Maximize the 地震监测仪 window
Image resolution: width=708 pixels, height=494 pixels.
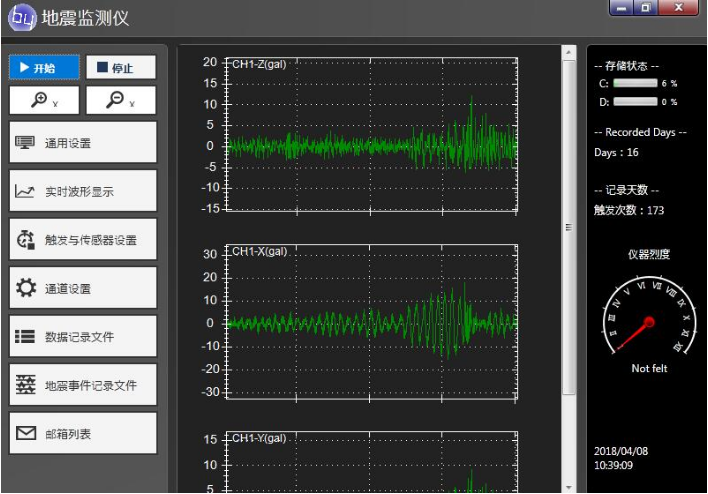tap(646, 8)
